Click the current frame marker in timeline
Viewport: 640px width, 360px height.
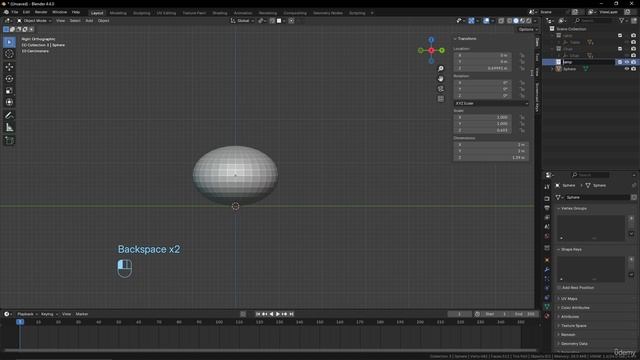(x=20, y=322)
